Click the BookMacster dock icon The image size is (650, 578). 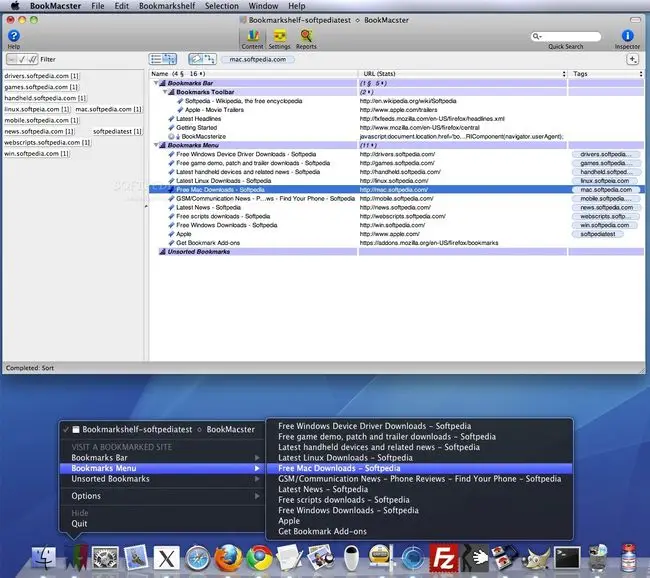76,558
